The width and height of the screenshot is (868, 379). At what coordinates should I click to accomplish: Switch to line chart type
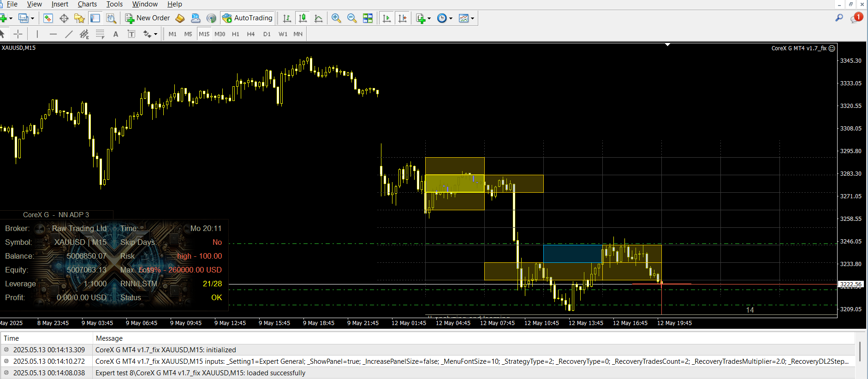[x=318, y=18]
